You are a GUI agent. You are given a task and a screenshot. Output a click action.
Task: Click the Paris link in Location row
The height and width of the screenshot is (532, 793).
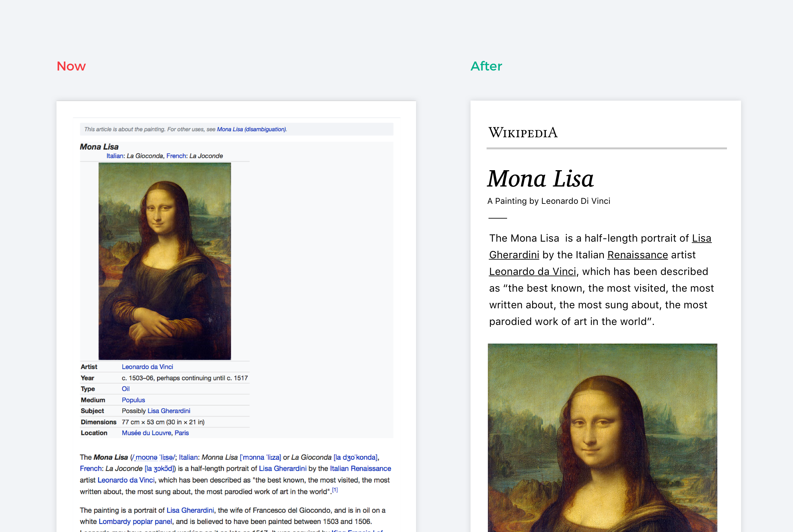(181, 433)
